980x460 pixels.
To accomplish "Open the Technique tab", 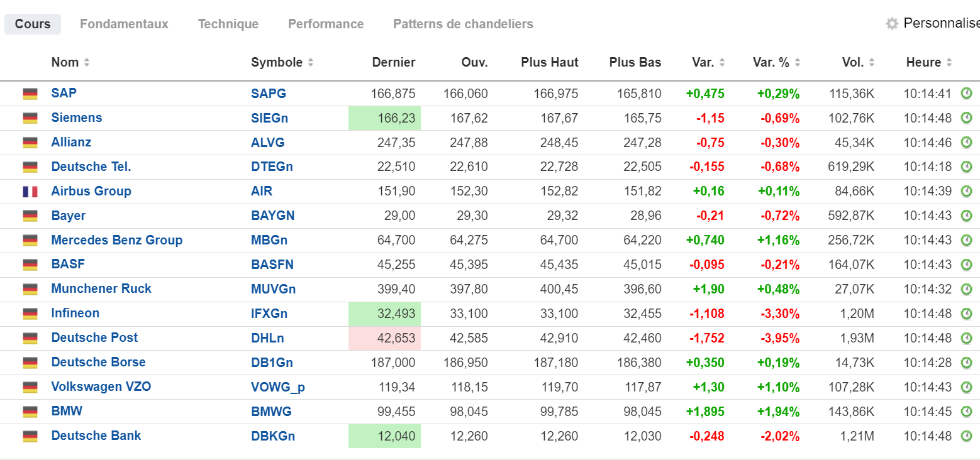I will click(x=228, y=24).
